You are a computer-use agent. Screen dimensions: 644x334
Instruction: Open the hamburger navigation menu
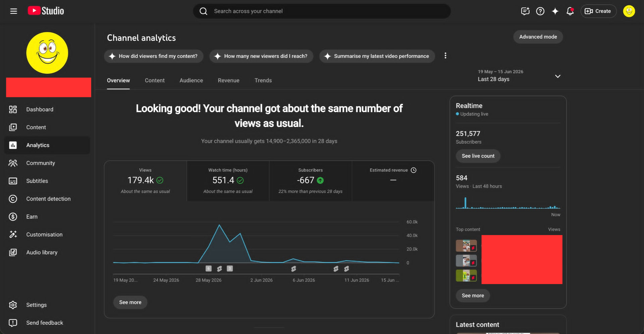pos(13,11)
